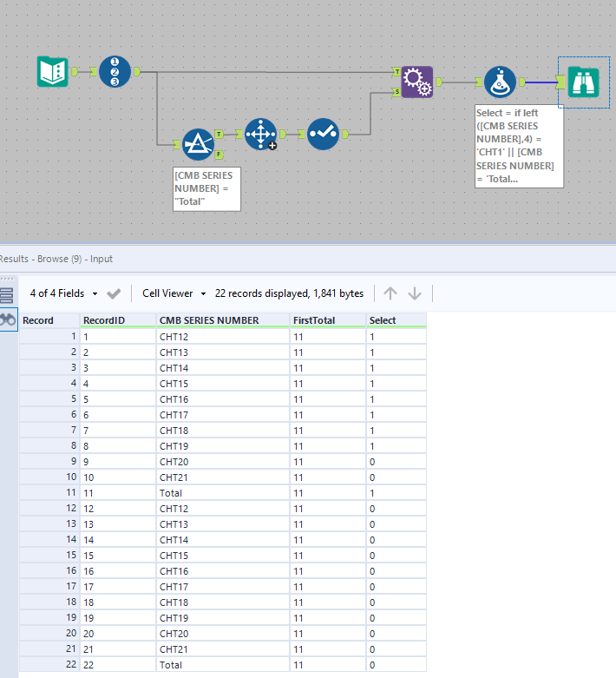Click CHT21 cell in record 10
616x678 pixels.
tap(223, 477)
